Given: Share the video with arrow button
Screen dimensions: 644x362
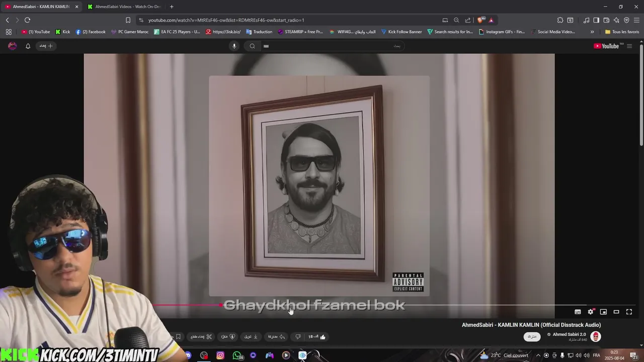Looking at the screenshot, I should click(276, 336).
